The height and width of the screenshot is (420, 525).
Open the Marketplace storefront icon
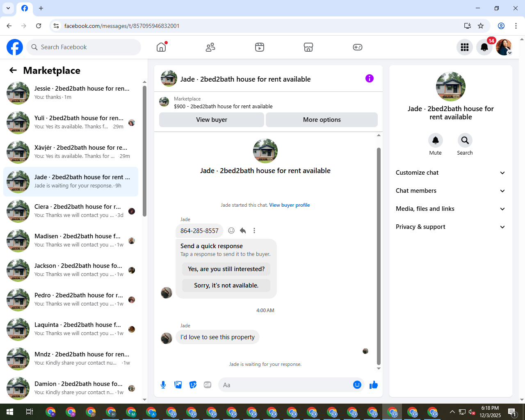pyautogui.click(x=308, y=47)
